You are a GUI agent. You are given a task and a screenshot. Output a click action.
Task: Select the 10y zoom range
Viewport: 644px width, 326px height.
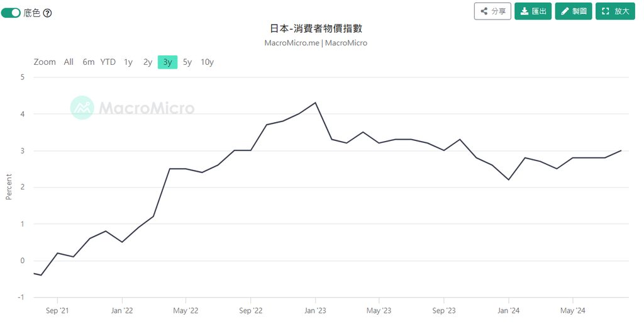tap(207, 62)
